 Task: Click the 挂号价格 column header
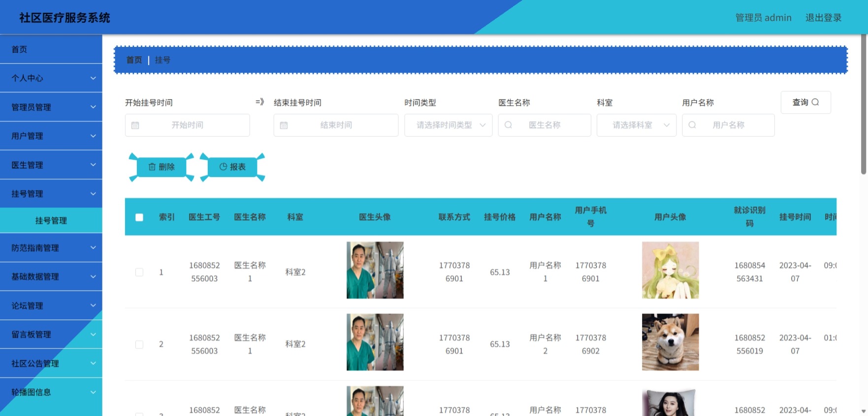[500, 217]
